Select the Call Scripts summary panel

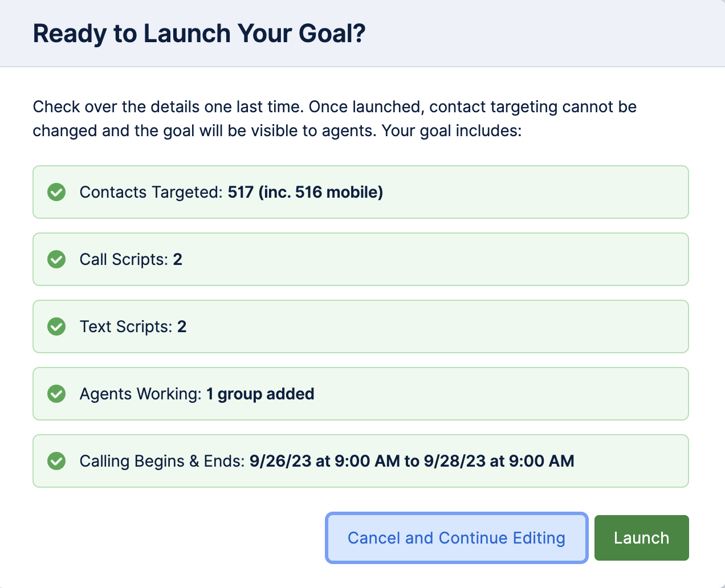tap(361, 259)
